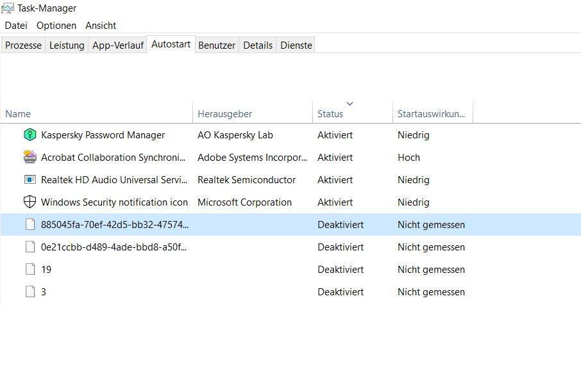Click the Microsoft Corporation publisher cell

point(244,202)
